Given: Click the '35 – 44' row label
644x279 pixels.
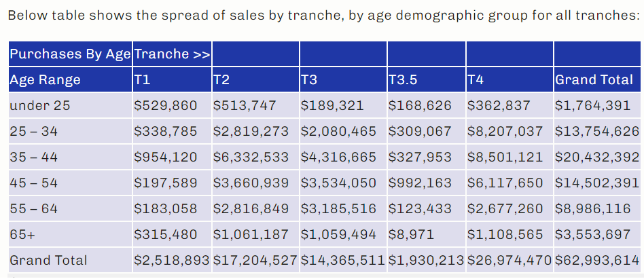Looking at the screenshot, I should (x=70, y=157).
